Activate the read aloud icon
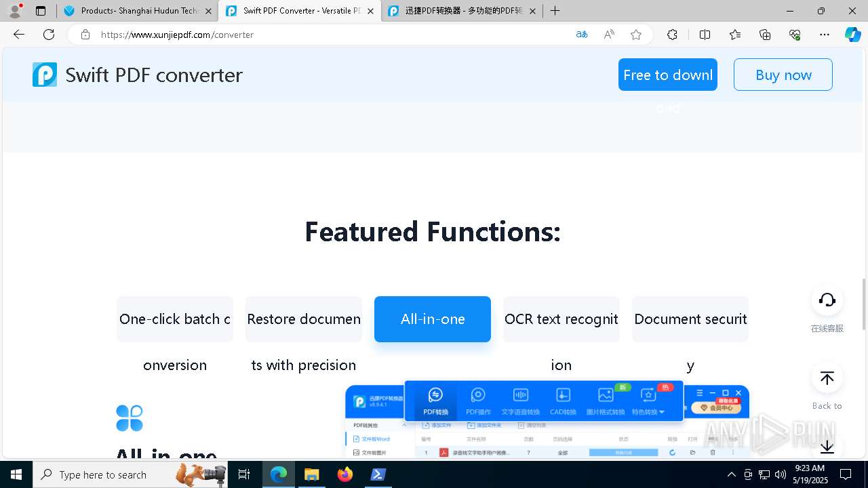 pyautogui.click(x=609, y=35)
